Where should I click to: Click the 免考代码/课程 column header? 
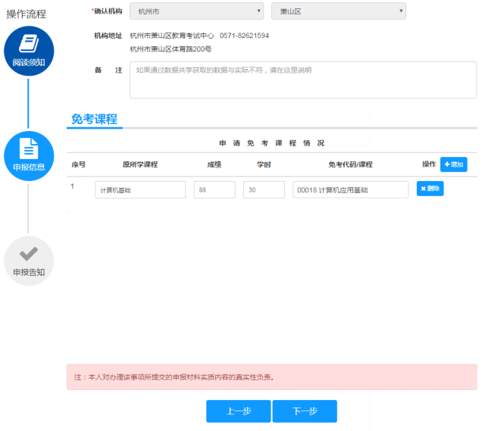350,164
